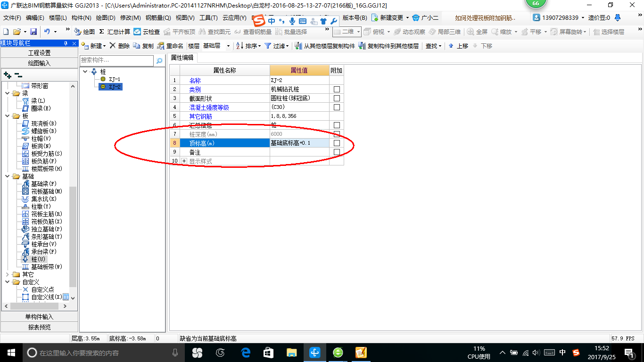
Task: Open 版本号(B) menu
Action: click(x=355, y=18)
